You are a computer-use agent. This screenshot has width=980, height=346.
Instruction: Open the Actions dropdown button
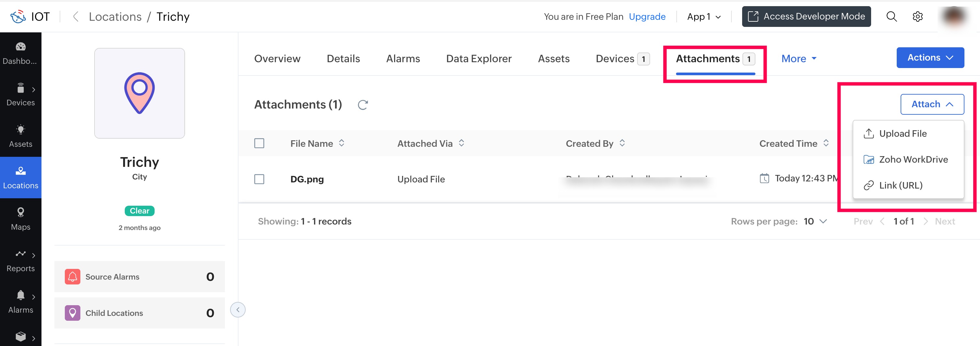click(930, 57)
